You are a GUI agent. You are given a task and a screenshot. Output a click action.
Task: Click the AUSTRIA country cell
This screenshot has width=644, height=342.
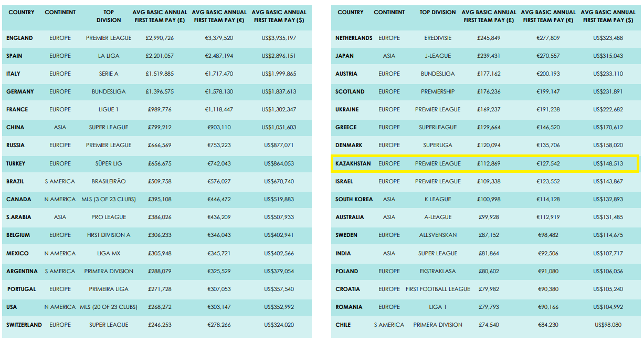pos(346,74)
